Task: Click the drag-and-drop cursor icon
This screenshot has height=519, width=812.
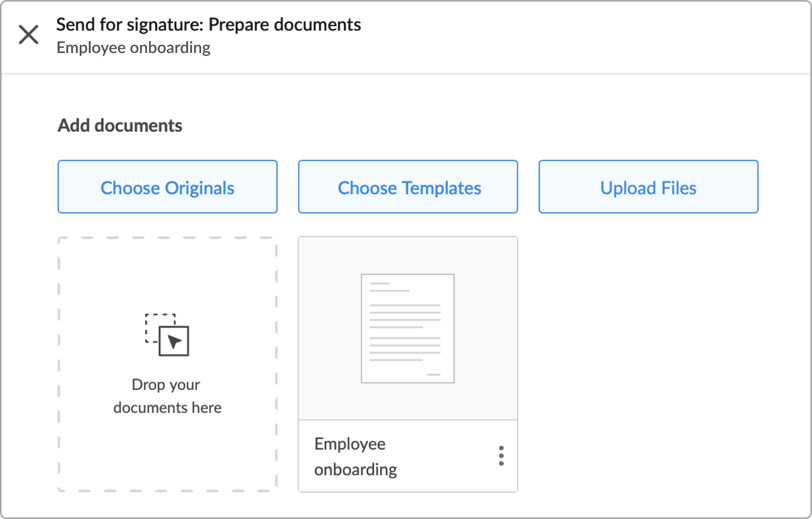Action: click(167, 335)
